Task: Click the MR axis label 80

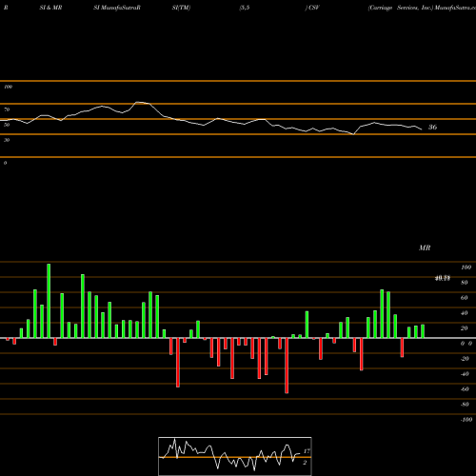Action: point(465,283)
